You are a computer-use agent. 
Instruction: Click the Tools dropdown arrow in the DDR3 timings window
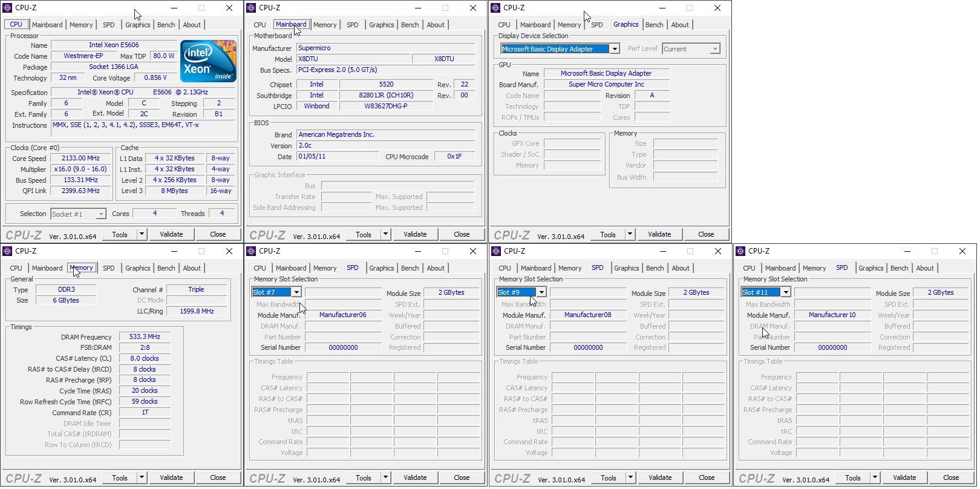[142, 478]
